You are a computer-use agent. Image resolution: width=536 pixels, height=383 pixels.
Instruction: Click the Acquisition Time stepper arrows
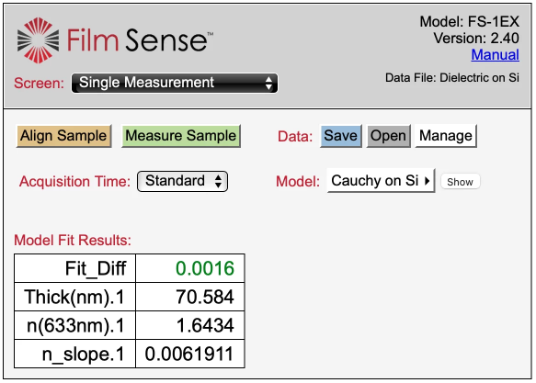point(218,181)
